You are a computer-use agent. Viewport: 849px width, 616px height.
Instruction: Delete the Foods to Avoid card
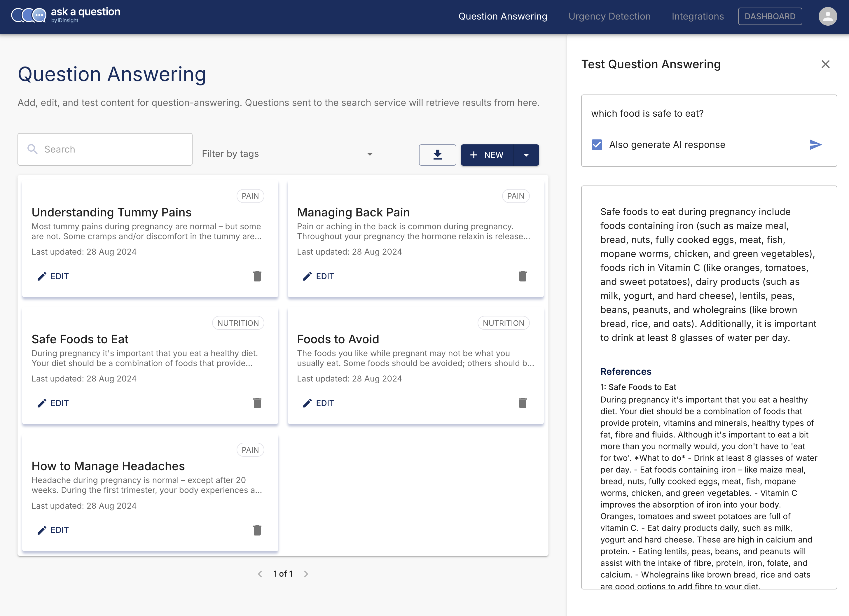(523, 403)
